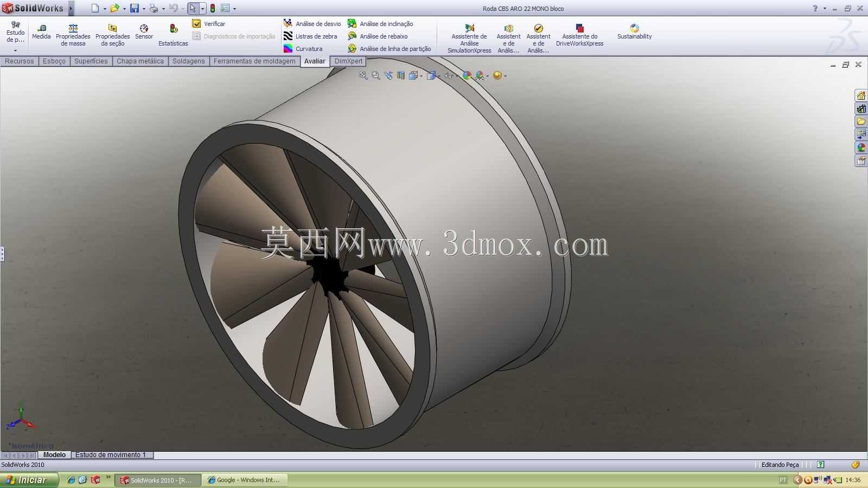Expand the Print dropdown arrow
This screenshot has width=868, height=488.
pyautogui.click(x=163, y=9)
